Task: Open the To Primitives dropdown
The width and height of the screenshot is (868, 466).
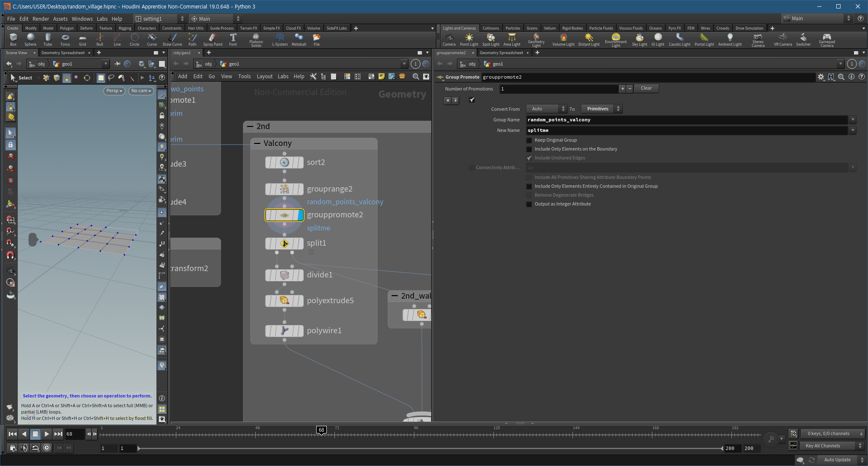Action: [601, 109]
